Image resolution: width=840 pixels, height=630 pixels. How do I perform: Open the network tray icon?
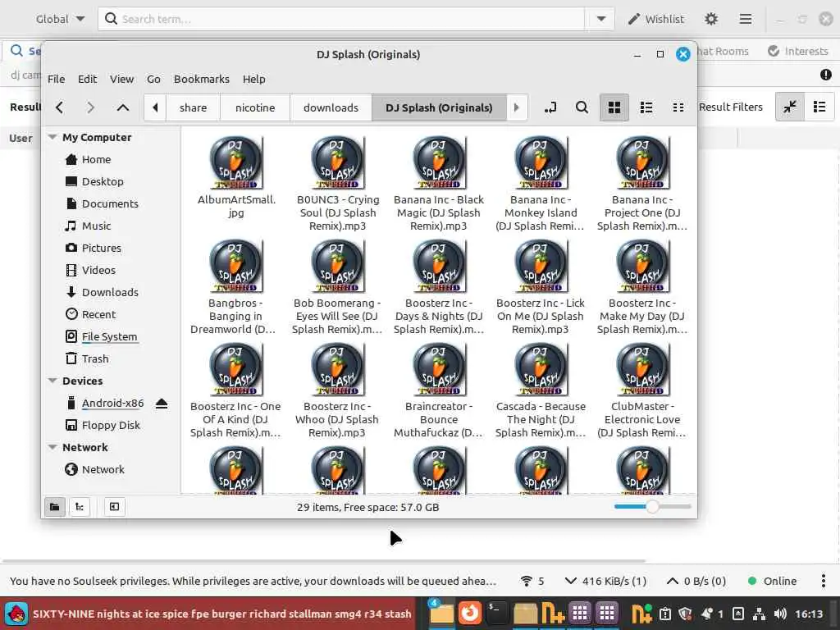click(x=759, y=614)
